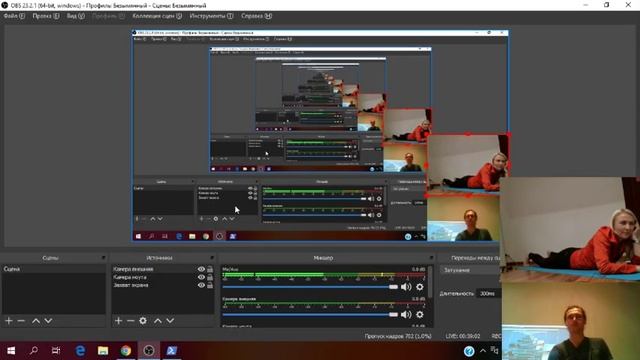Open Windows search from the taskbar

pos(34,351)
